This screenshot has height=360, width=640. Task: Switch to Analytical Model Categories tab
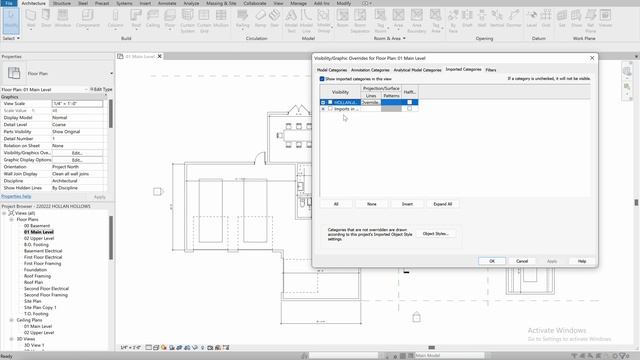tap(417, 70)
